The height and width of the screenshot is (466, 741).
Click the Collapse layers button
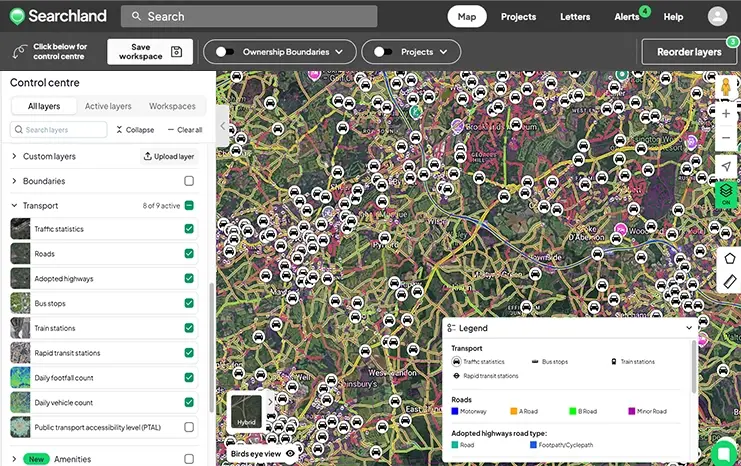(x=135, y=129)
